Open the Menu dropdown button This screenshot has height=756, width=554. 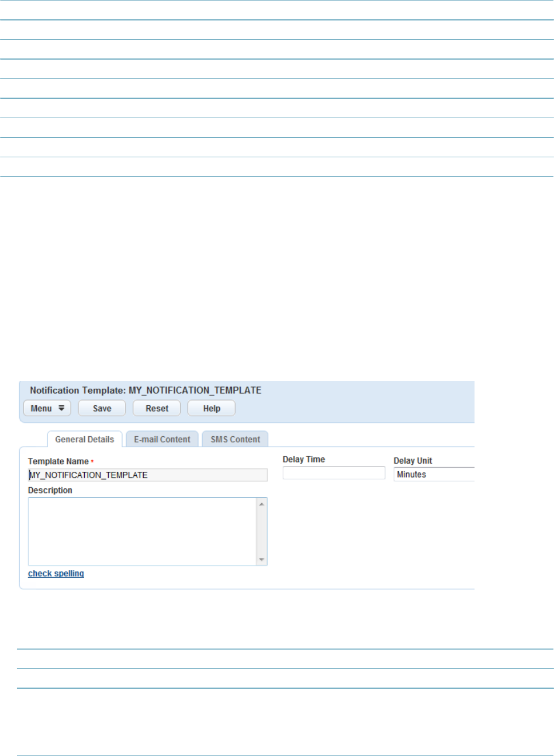pos(47,408)
